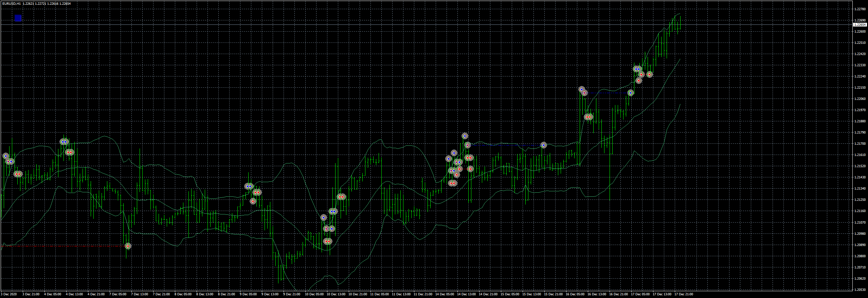Select the EURUSD,H1 chart title text
The width and height of the screenshot is (868, 298).
(x=11, y=3)
